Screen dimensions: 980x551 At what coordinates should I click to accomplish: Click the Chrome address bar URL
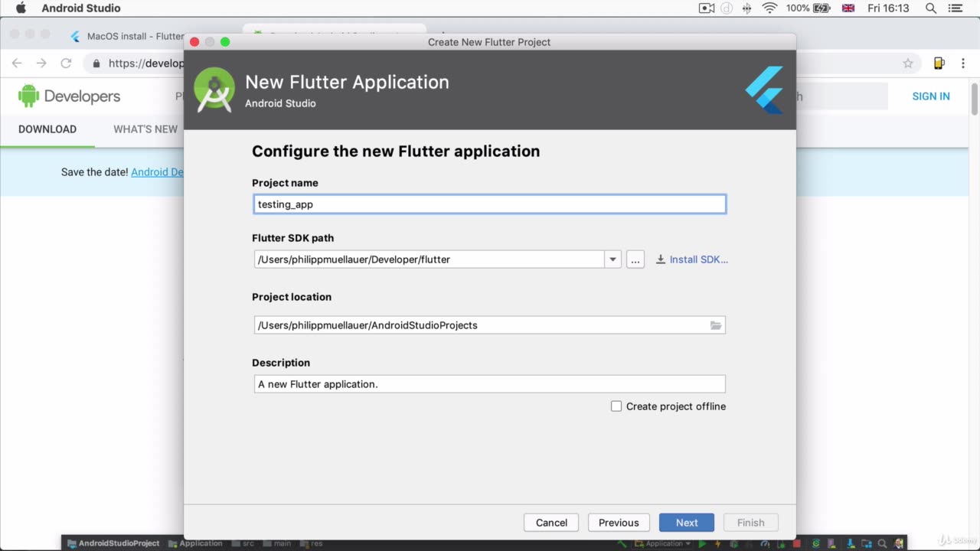tap(146, 64)
